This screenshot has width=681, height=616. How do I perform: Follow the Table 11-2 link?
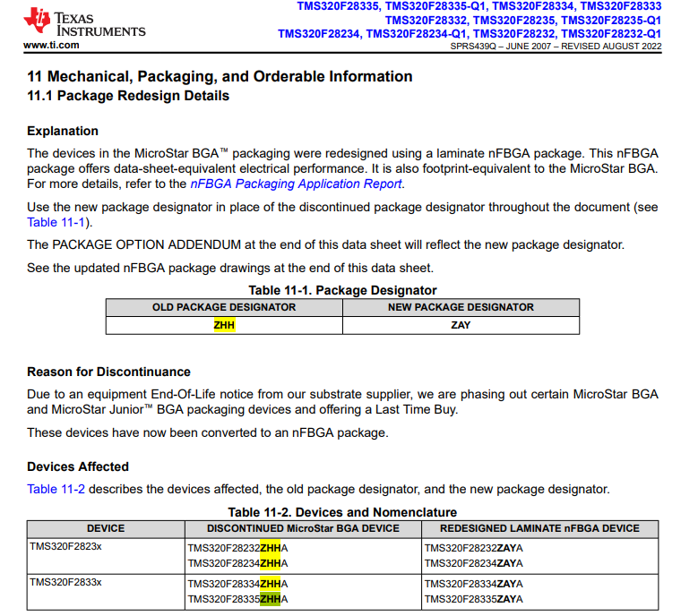pos(56,489)
